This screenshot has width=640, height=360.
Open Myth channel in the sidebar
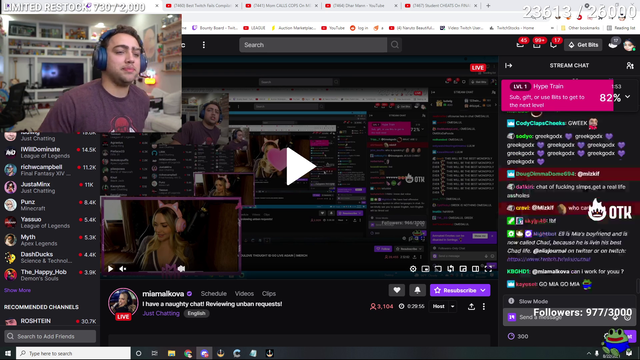[50, 240]
